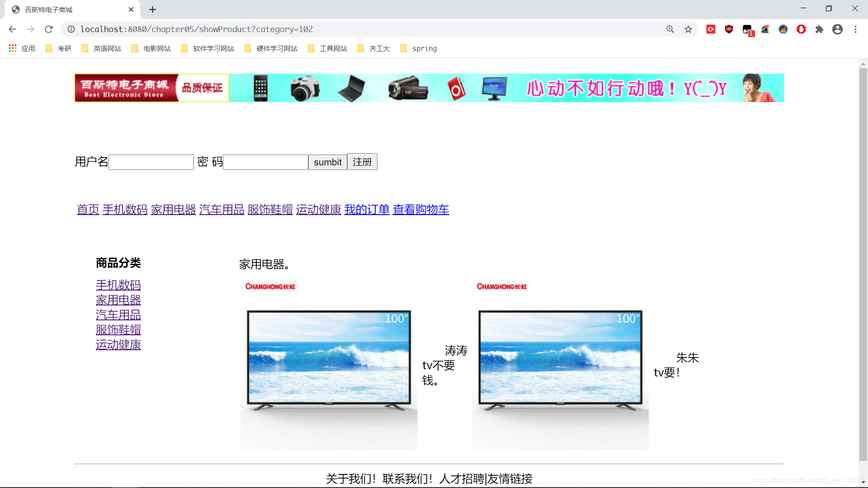Click the browser back arrow
This screenshot has height=488, width=868.
[x=12, y=29]
